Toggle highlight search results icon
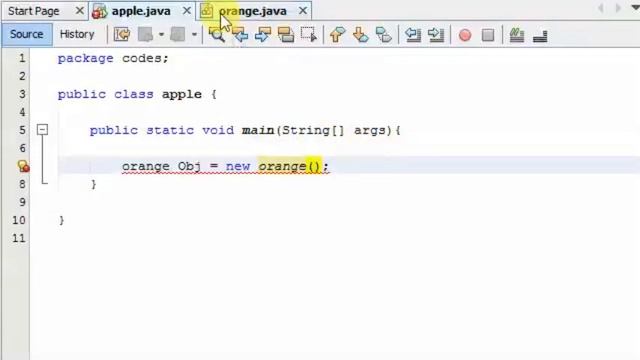 pyautogui.click(x=286, y=35)
